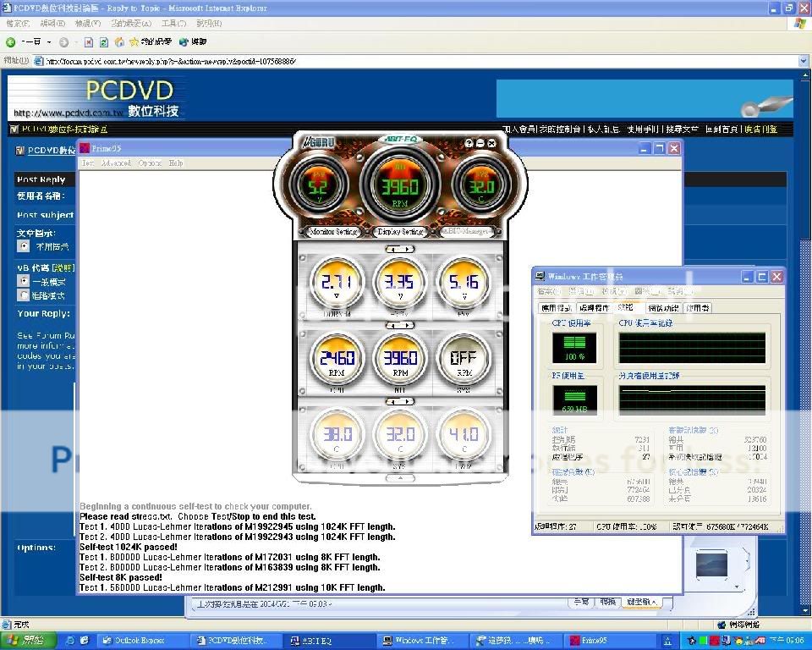Open the 工具(T) menu in Internet Explorer
Viewport: 812px width, 650px height.
(173, 24)
